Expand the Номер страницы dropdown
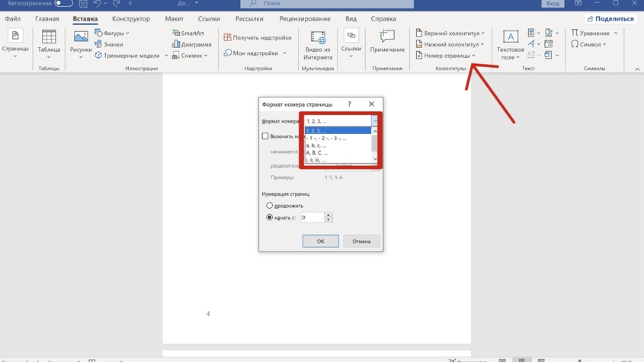 pos(449,56)
